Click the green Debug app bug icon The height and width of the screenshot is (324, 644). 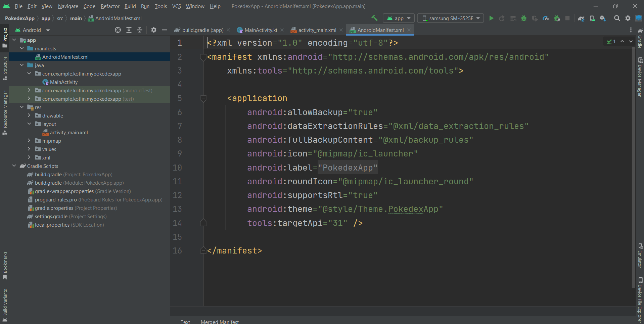(x=523, y=18)
